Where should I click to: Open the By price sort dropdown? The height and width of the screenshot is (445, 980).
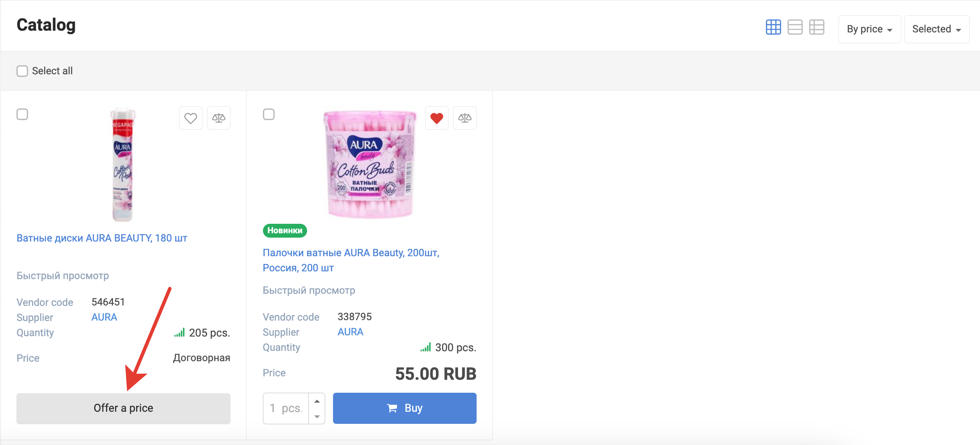[x=869, y=29]
